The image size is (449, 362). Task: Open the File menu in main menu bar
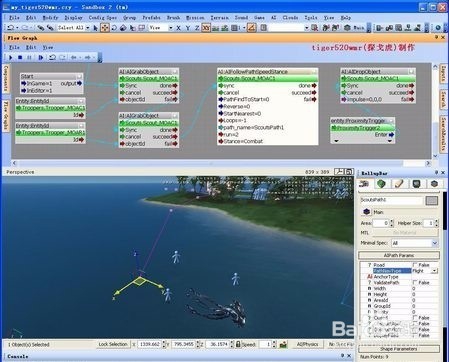pyautogui.click(x=14, y=17)
